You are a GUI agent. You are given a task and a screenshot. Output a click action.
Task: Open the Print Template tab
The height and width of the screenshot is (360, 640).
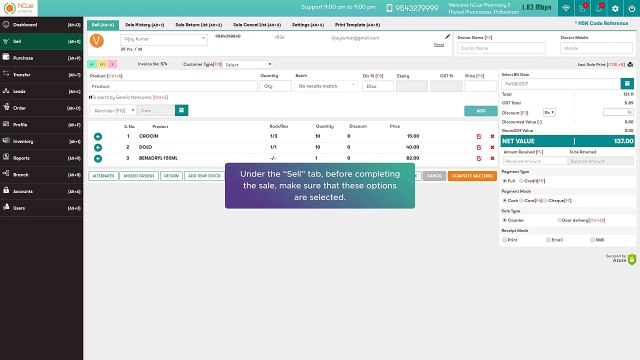(x=358, y=25)
